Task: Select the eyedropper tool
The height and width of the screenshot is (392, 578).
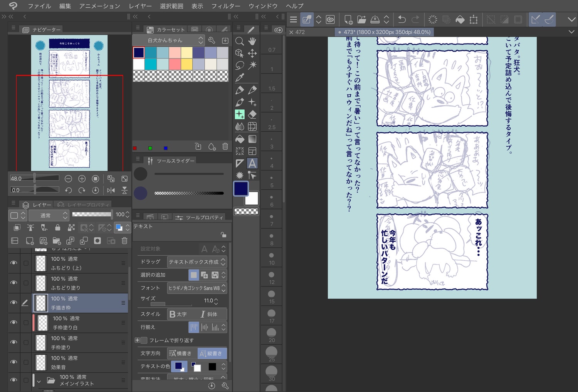Action: pos(240,78)
